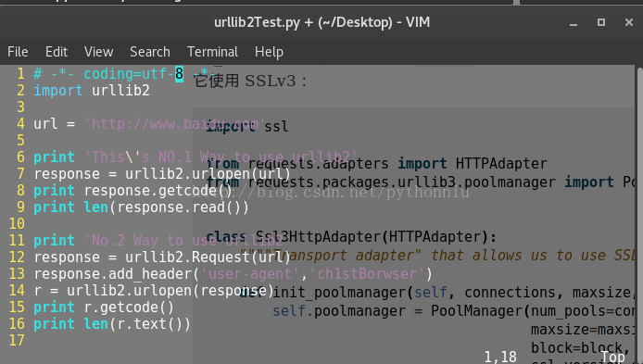Click 'response.add_header' on line 13
The image size is (643, 364).
[112, 274]
